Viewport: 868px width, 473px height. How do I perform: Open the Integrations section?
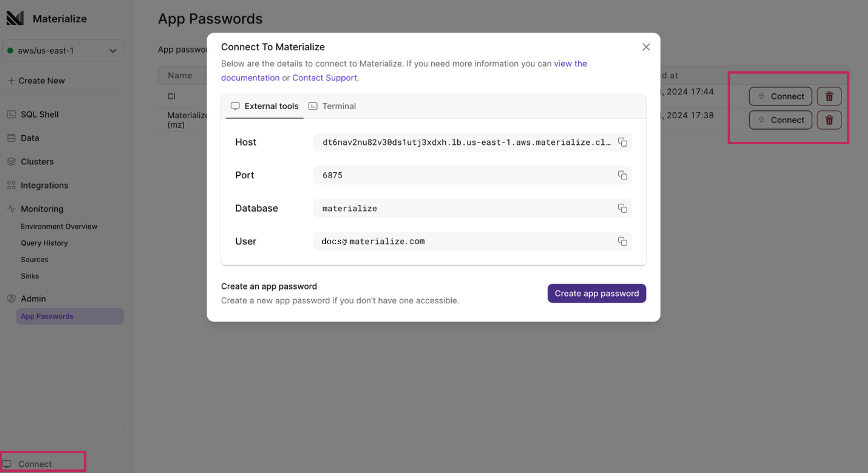44,185
